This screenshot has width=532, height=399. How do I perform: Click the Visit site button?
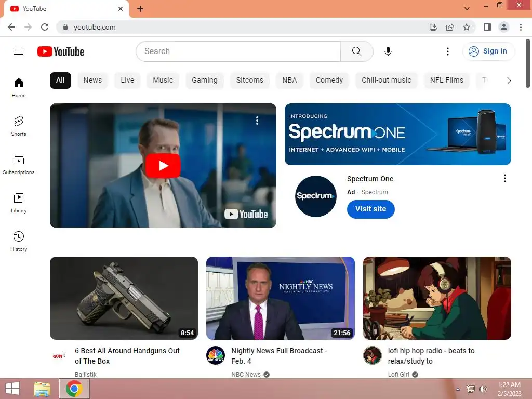(x=370, y=209)
